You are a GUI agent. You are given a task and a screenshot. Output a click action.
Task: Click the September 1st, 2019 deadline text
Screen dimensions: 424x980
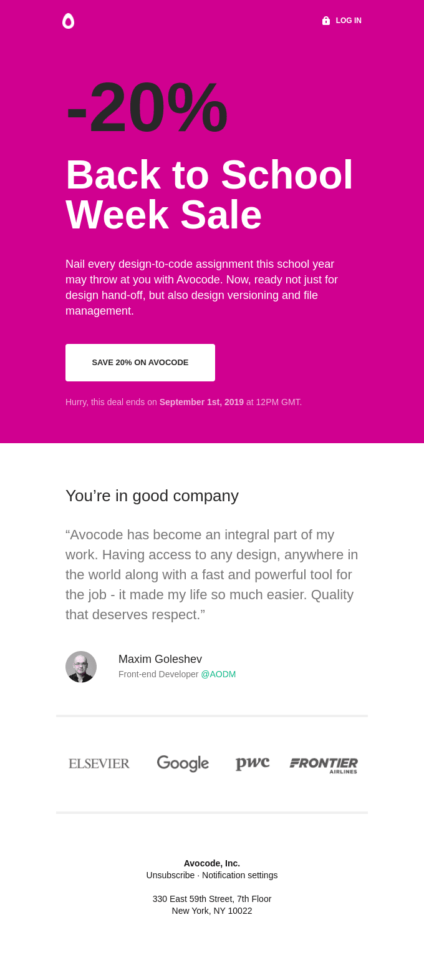(201, 402)
